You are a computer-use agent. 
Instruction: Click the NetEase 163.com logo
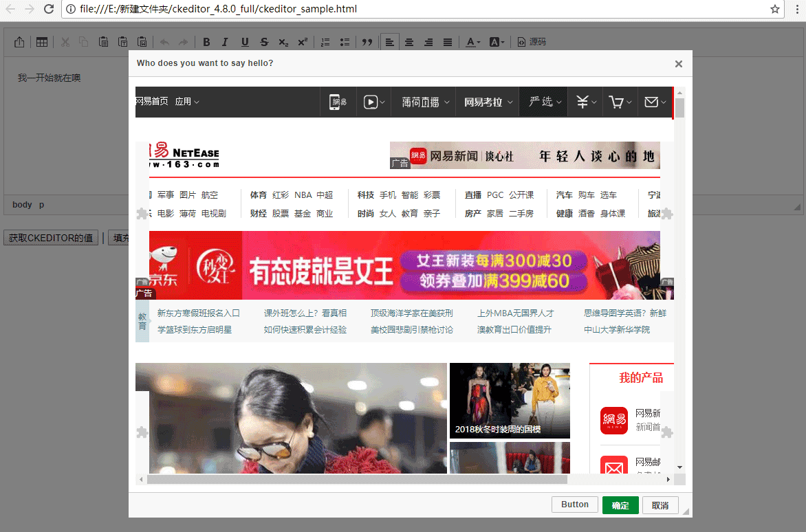[x=184, y=155]
